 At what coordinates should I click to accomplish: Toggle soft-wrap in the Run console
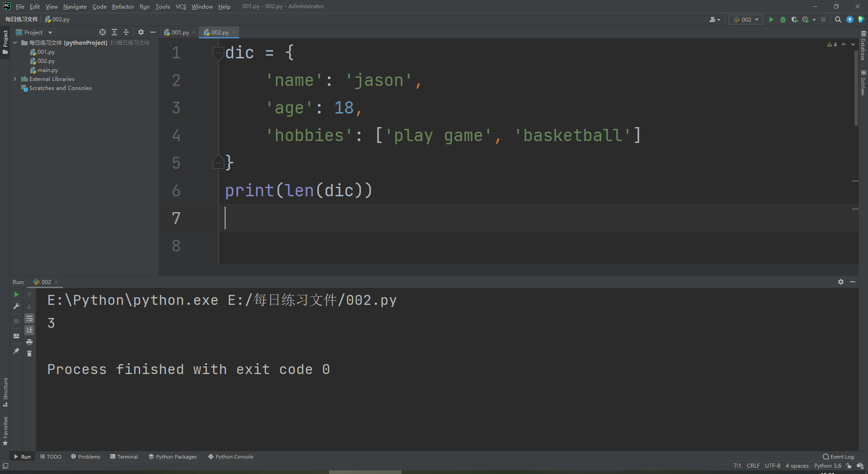click(x=29, y=318)
